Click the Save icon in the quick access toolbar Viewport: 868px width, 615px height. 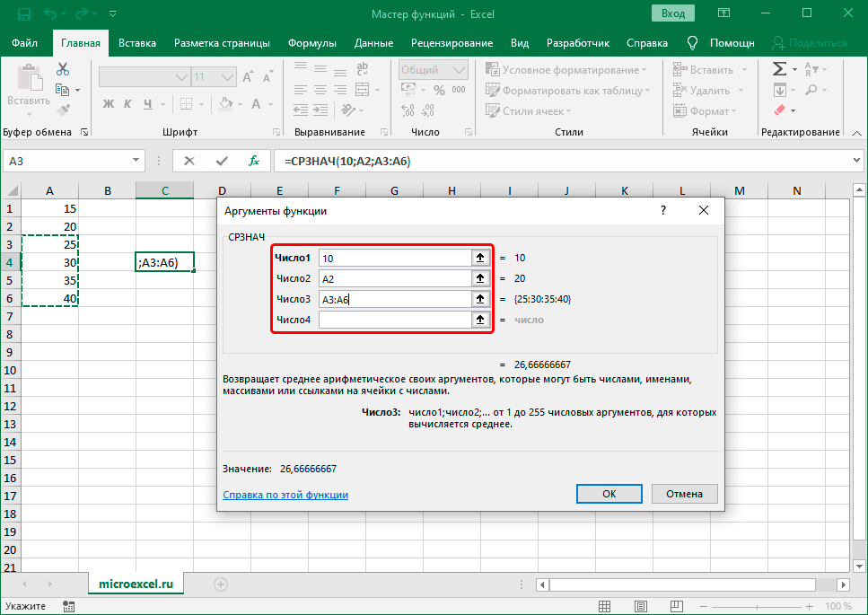tap(23, 14)
